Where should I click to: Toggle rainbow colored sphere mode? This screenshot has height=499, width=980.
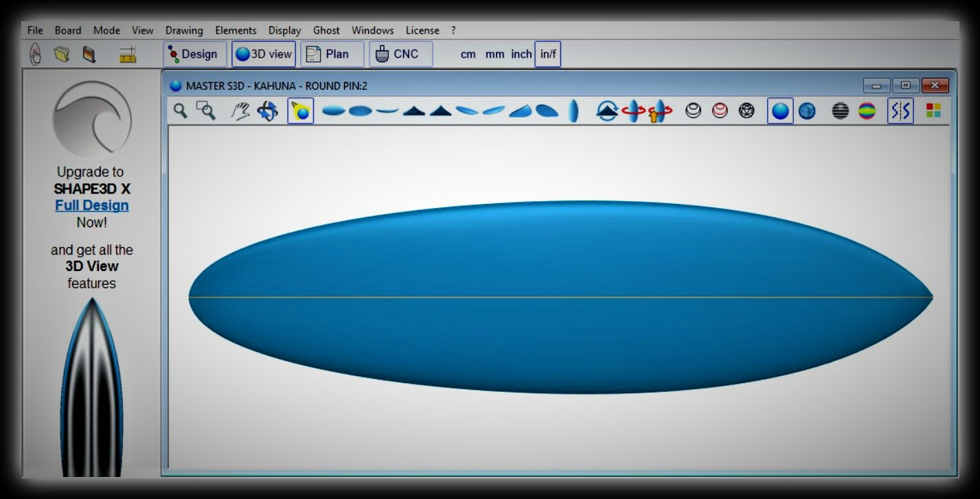pos(867,111)
